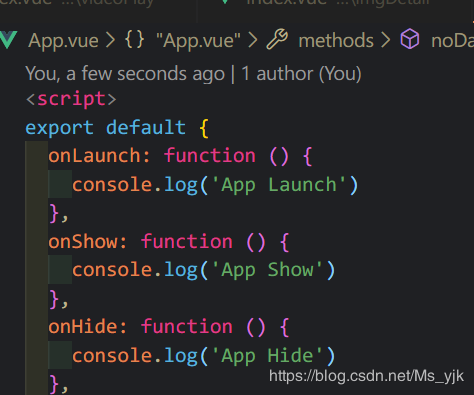Screen dimensions: 474x395
Task: Click the purple cube method icon
Action: click(410, 40)
